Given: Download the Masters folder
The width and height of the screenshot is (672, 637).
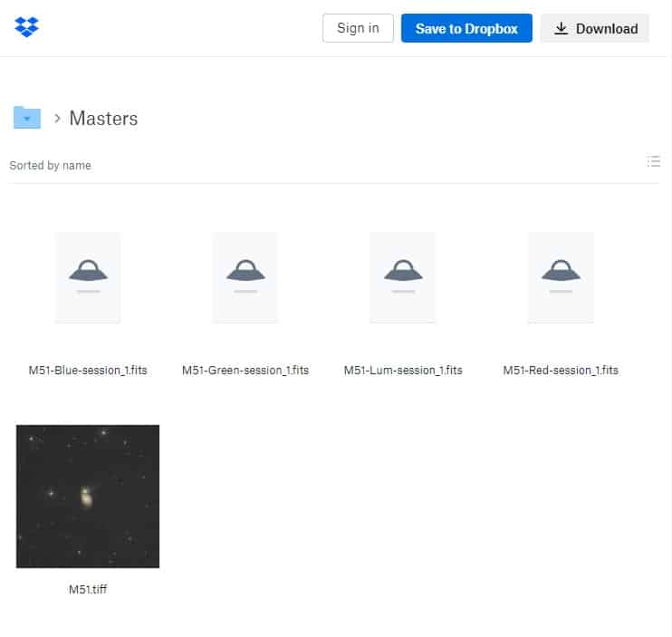Looking at the screenshot, I should click(x=595, y=28).
